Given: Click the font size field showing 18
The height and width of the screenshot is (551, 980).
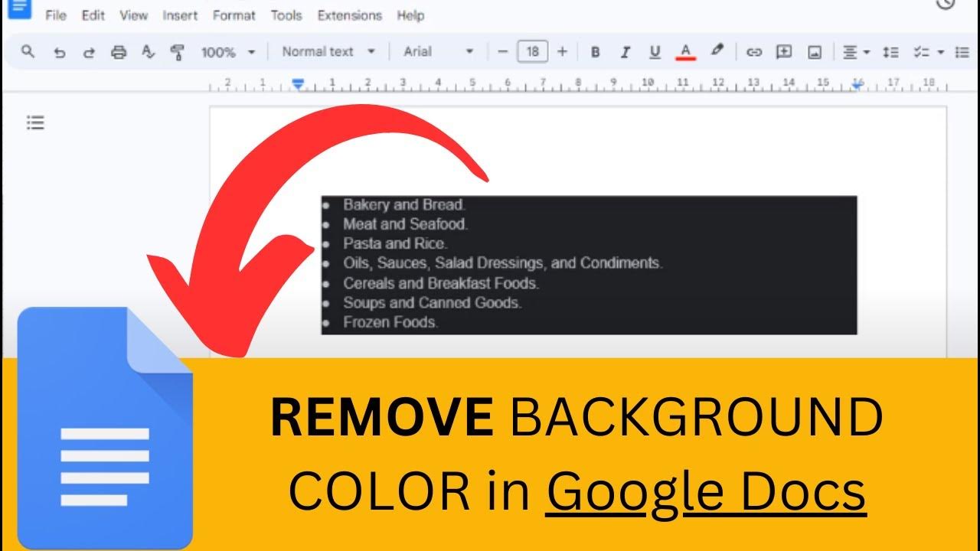Looking at the screenshot, I should pyautogui.click(x=533, y=52).
